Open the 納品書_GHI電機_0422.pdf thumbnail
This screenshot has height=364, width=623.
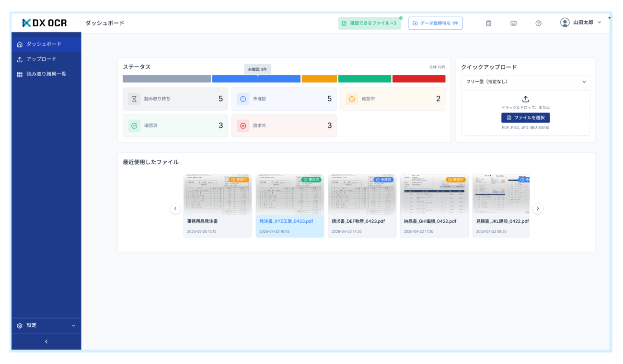[435, 194]
